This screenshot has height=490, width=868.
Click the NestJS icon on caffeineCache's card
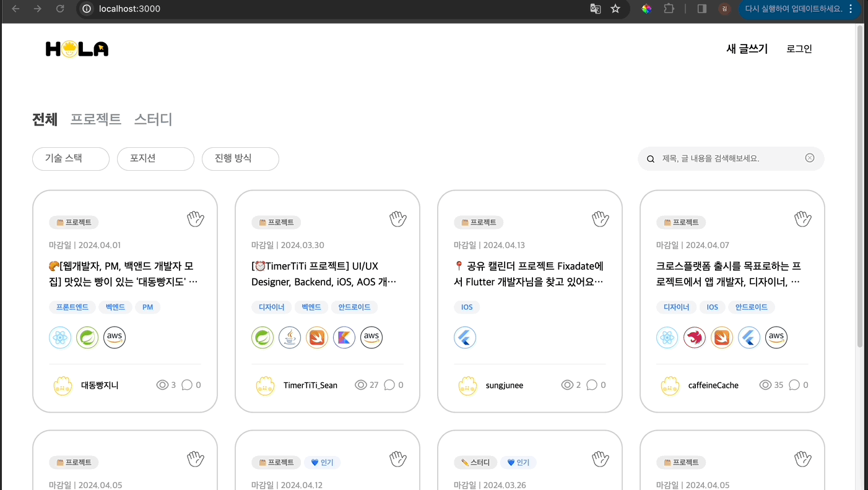pos(695,338)
